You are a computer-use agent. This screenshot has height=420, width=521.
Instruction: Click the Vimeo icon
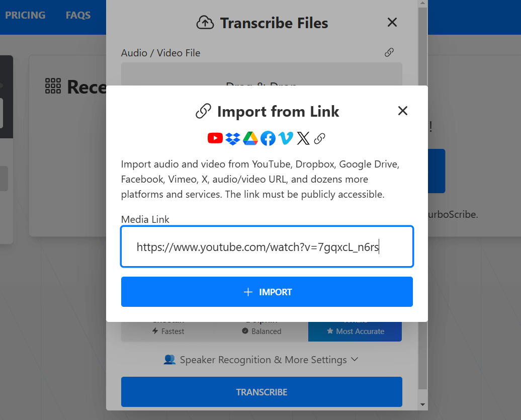pyautogui.click(x=286, y=138)
